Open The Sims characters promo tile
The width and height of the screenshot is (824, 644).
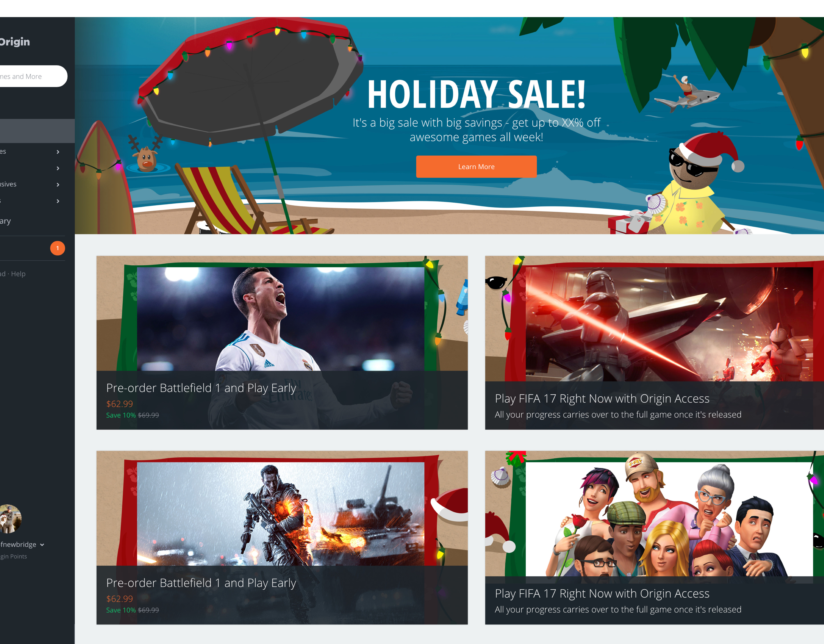click(x=669, y=519)
